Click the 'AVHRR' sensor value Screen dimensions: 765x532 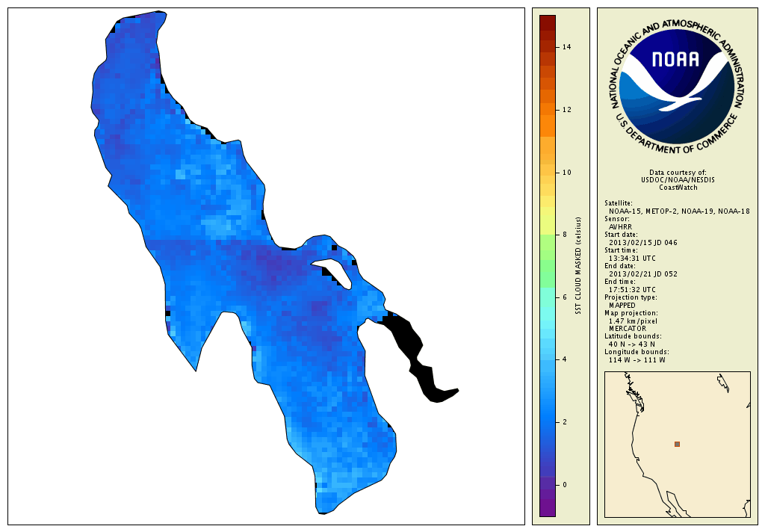(x=620, y=227)
